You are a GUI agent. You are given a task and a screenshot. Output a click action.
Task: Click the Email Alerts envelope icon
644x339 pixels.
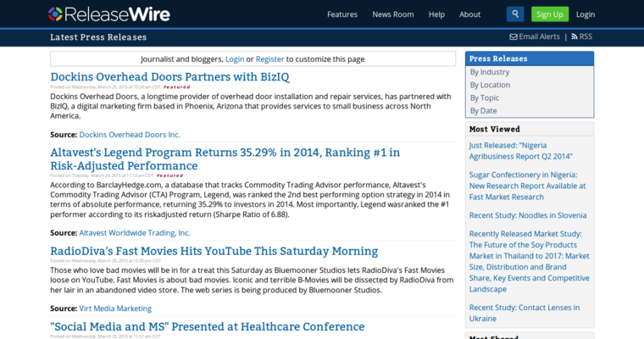514,37
